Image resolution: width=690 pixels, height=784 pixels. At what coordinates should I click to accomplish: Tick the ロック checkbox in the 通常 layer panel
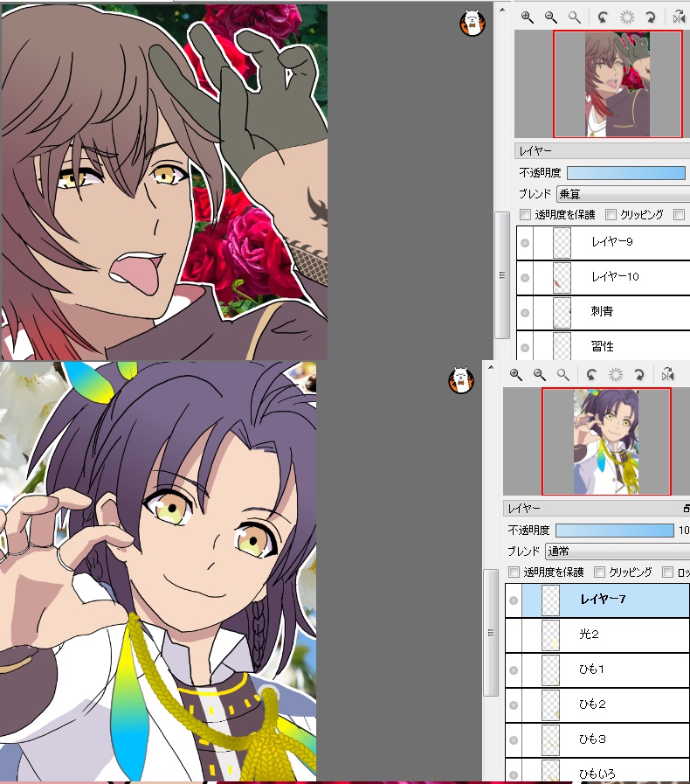click(667, 572)
